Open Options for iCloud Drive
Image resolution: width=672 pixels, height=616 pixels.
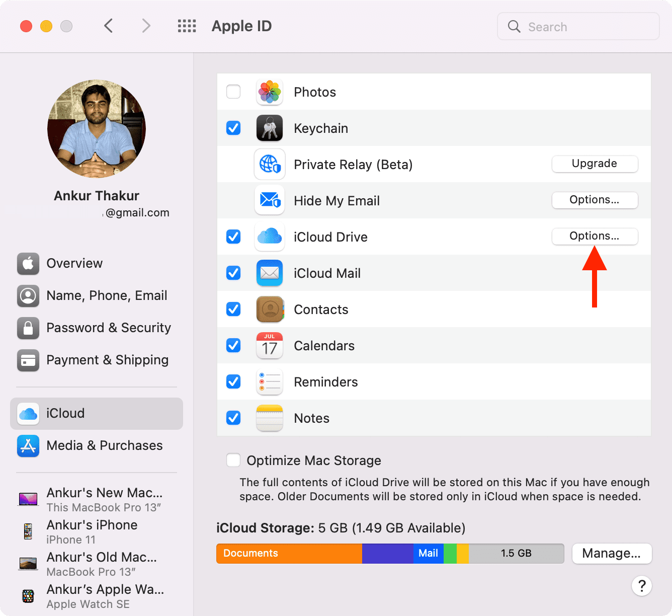pyautogui.click(x=595, y=236)
